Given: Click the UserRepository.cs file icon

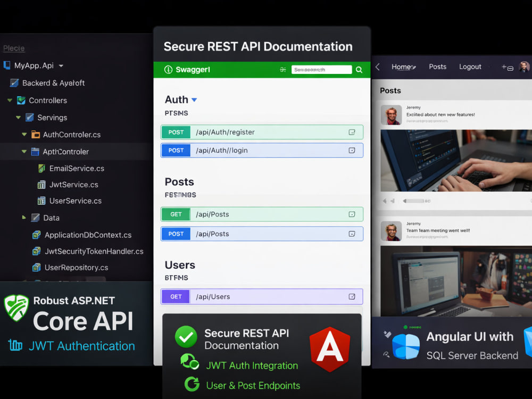Looking at the screenshot, I should coord(36,268).
